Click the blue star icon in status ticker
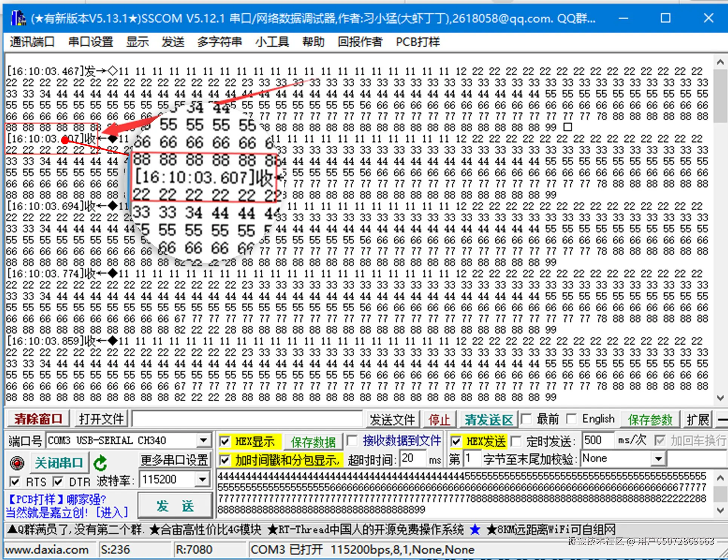The width and height of the screenshot is (728, 560). coord(475,529)
